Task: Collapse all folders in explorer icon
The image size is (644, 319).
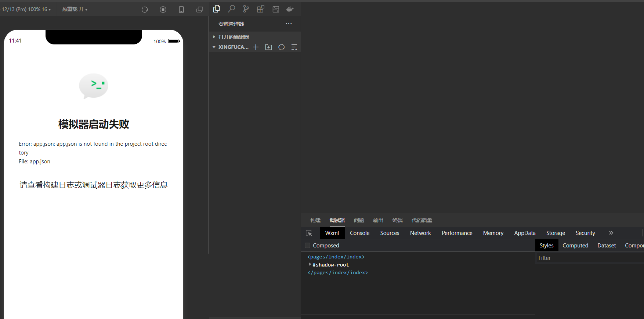Action: pos(294,47)
